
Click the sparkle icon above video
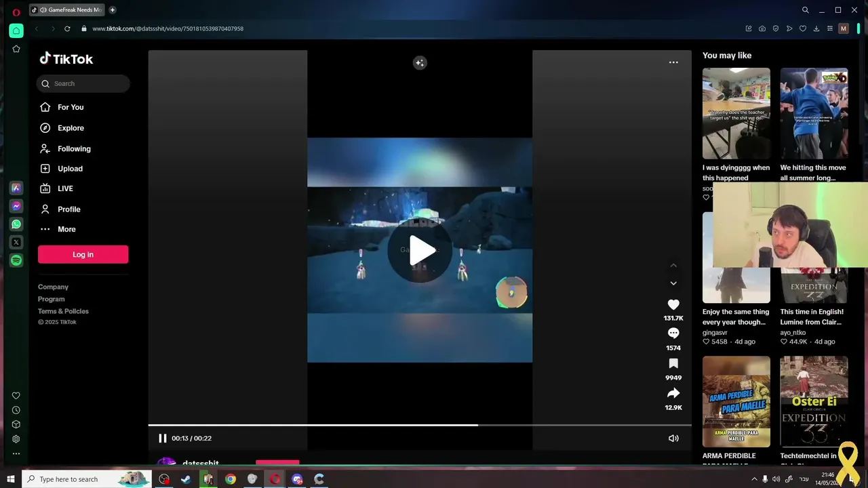click(x=420, y=63)
